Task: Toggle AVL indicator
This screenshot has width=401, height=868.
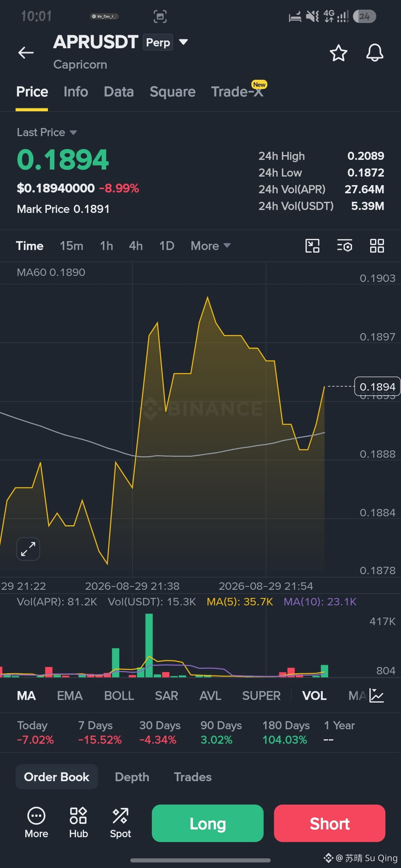Action: (x=211, y=696)
